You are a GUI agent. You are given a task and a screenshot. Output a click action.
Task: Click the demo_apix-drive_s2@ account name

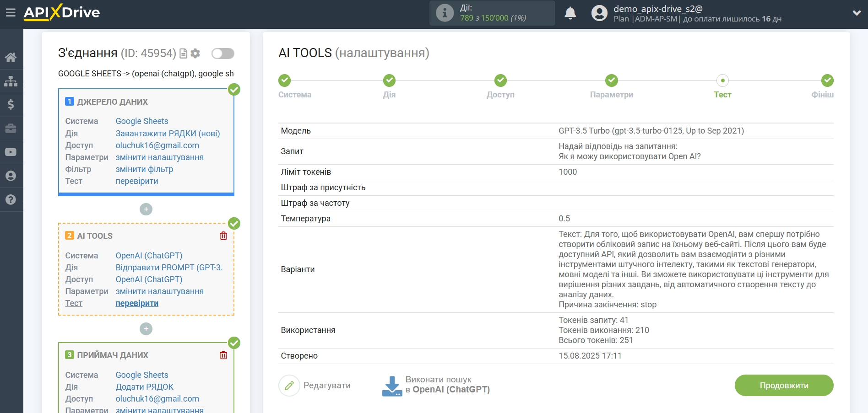point(658,9)
